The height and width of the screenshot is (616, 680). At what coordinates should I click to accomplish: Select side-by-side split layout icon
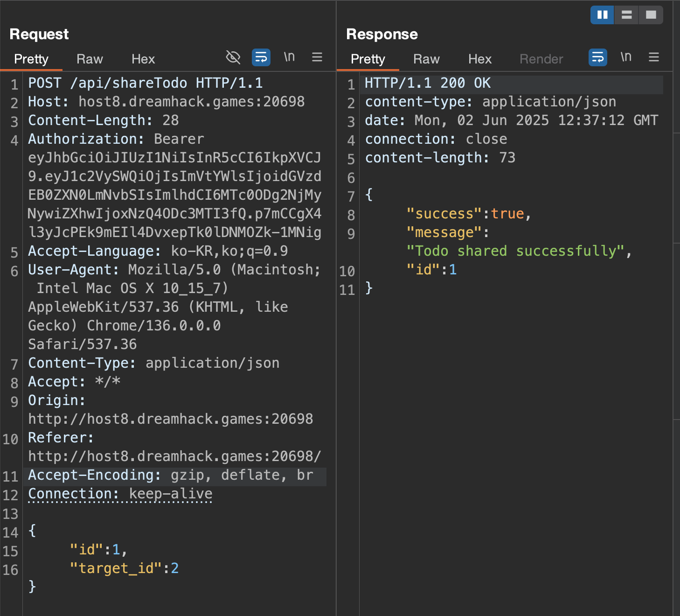[x=602, y=15]
